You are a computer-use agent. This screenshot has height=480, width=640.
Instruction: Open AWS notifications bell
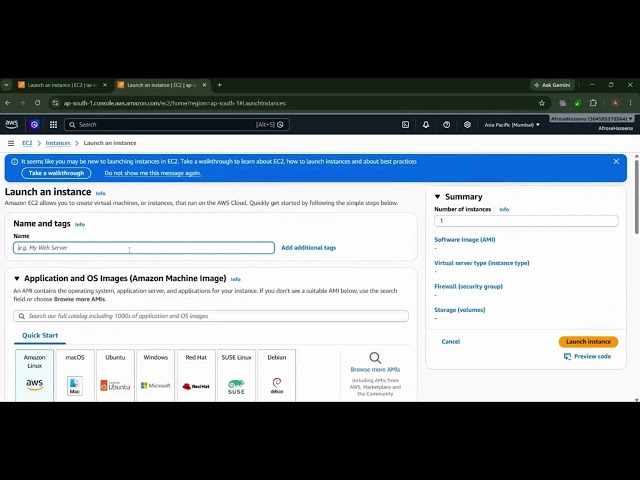[x=426, y=124]
